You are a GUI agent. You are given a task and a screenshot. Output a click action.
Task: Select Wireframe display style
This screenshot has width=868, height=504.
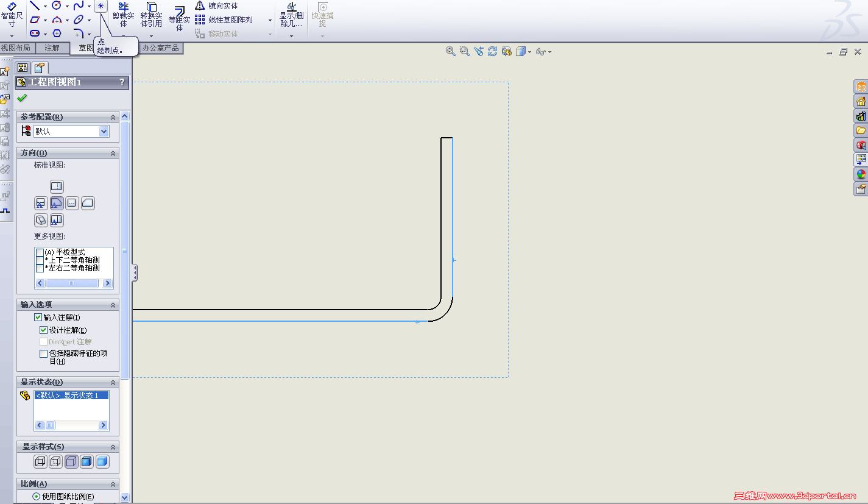coord(41,462)
